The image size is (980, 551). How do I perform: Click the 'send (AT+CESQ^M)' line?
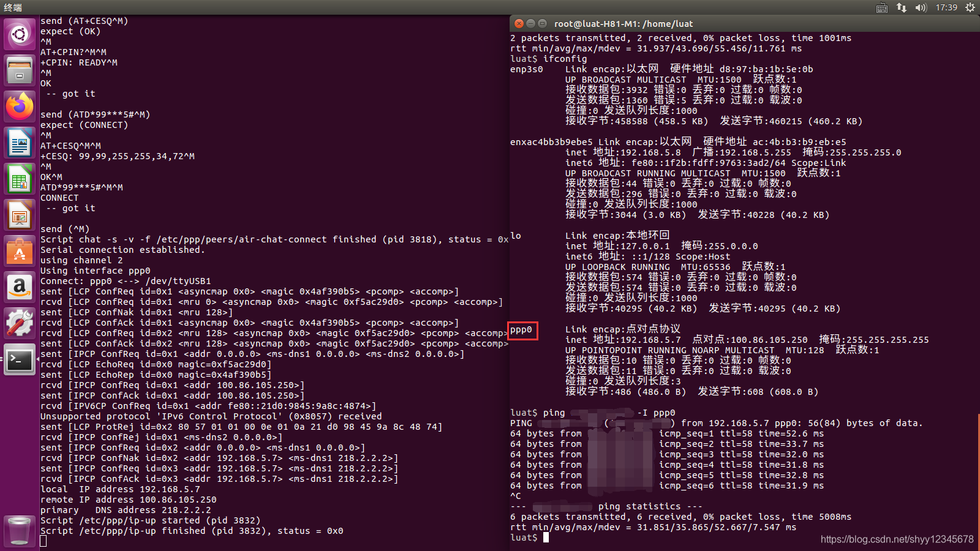click(84, 21)
